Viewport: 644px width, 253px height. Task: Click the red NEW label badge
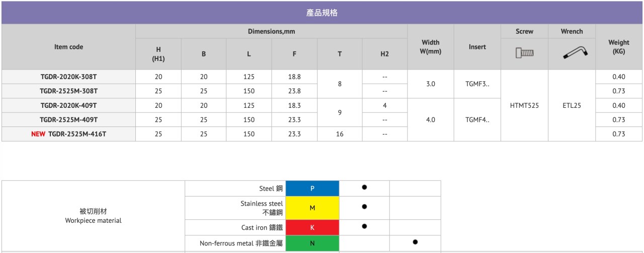click(39, 134)
